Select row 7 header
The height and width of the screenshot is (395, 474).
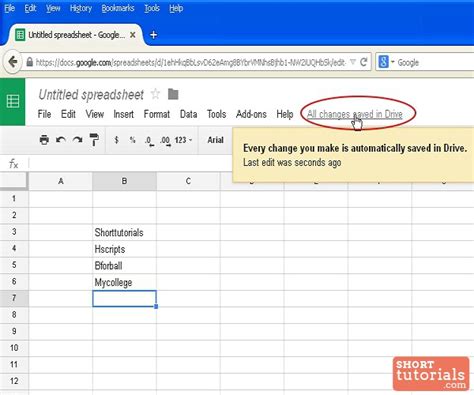tap(14, 298)
